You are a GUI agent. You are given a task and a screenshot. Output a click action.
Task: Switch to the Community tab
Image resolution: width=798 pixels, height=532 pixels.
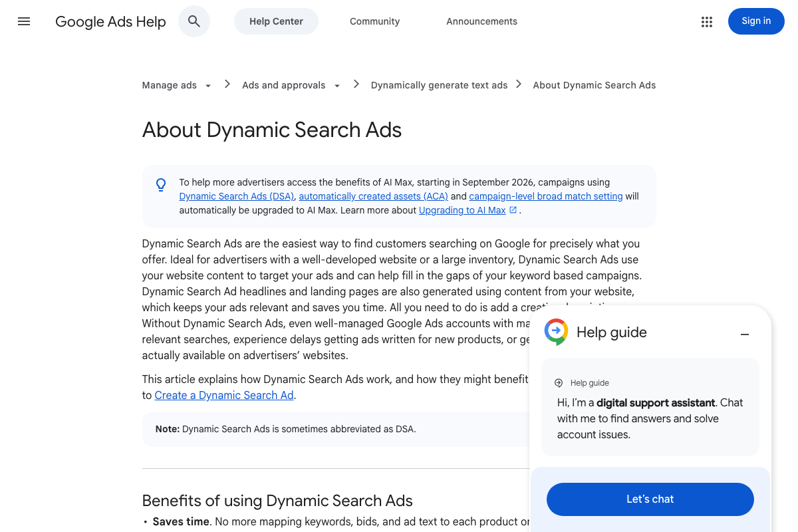tap(375, 21)
